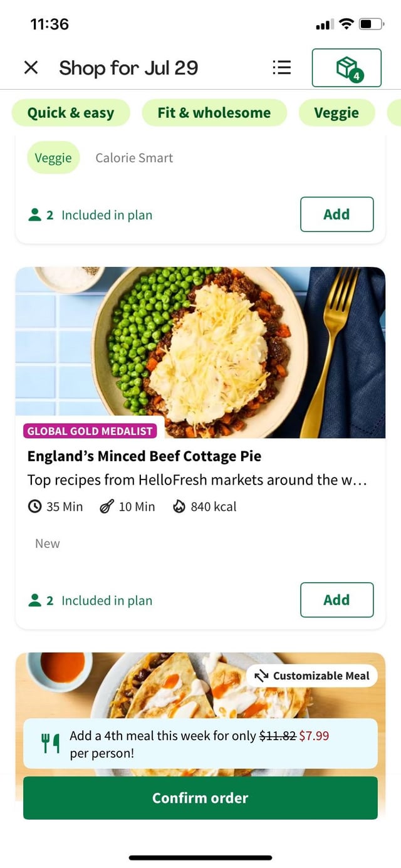Select the Veggie category filter
This screenshot has height=868, width=401.
[x=336, y=113]
